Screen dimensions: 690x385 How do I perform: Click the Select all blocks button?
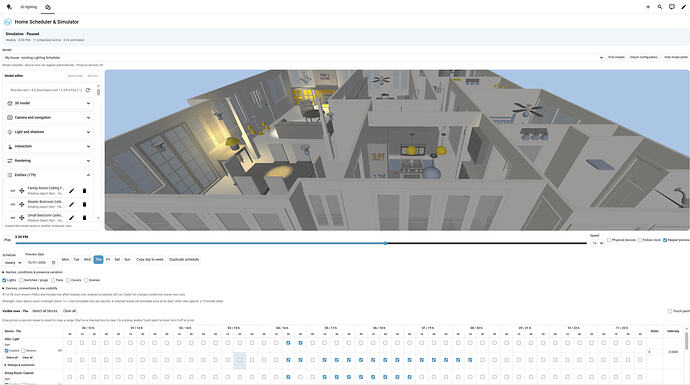(x=44, y=311)
